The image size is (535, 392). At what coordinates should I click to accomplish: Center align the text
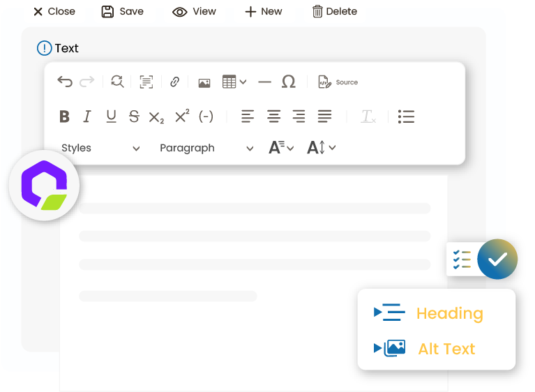point(273,116)
